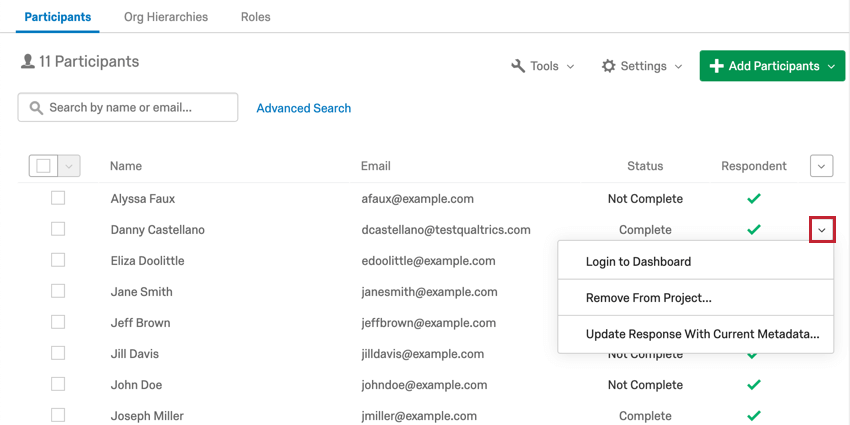
Task: Switch to the Org Hierarchies tab
Action: click(x=166, y=17)
